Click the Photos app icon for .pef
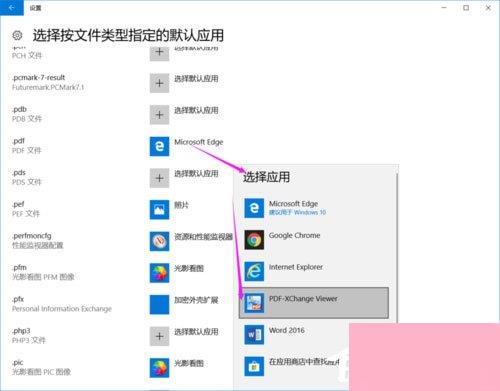 coord(159,210)
